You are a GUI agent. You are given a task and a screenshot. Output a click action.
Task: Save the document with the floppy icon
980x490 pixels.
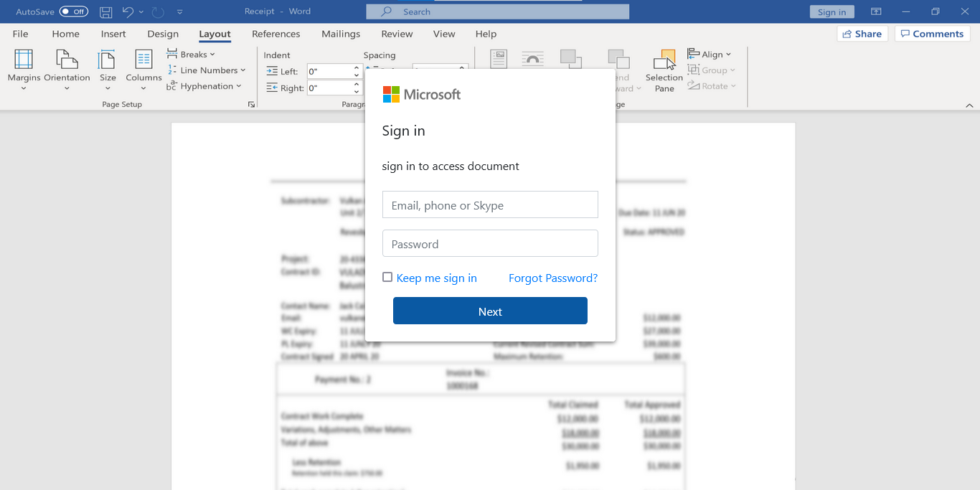point(105,11)
